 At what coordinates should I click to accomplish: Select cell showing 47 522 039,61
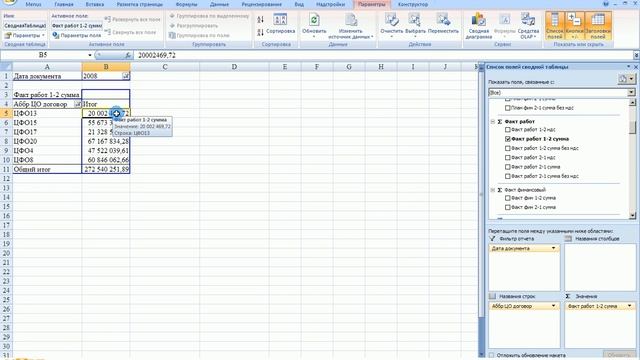click(106, 151)
